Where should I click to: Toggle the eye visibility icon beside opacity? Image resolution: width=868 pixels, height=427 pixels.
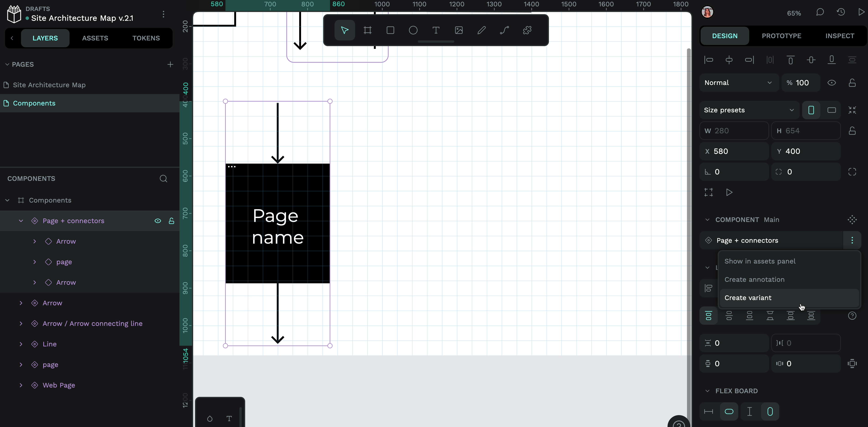[x=831, y=83]
